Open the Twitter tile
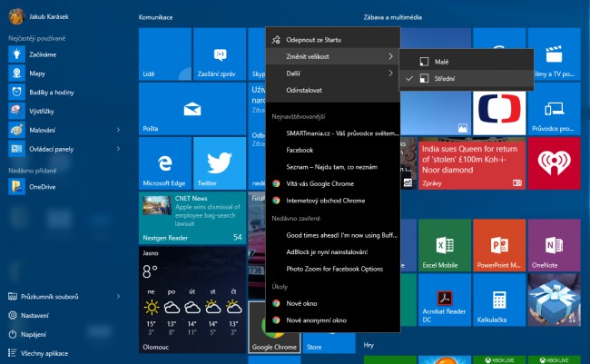Viewport: 590px width, 364px height. [220, 163]
